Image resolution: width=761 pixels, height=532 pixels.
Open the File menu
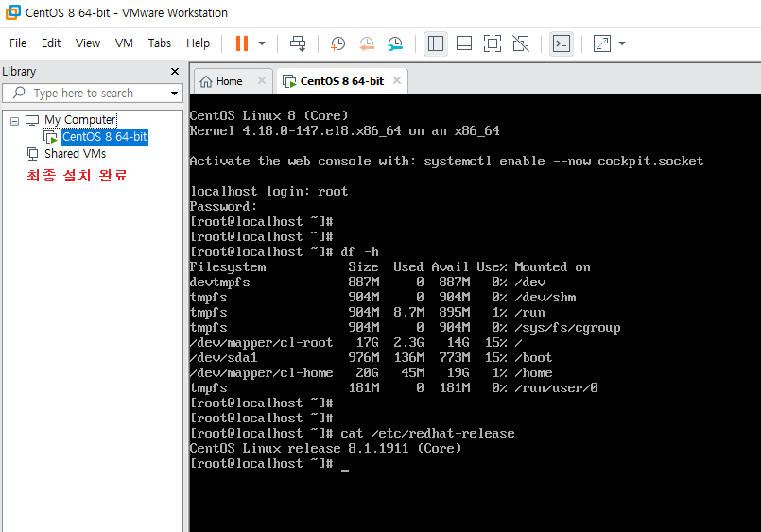coord(18,43)
